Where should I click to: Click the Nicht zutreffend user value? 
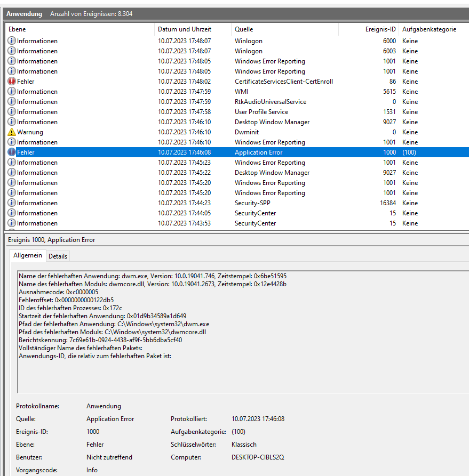click(109, 457)
